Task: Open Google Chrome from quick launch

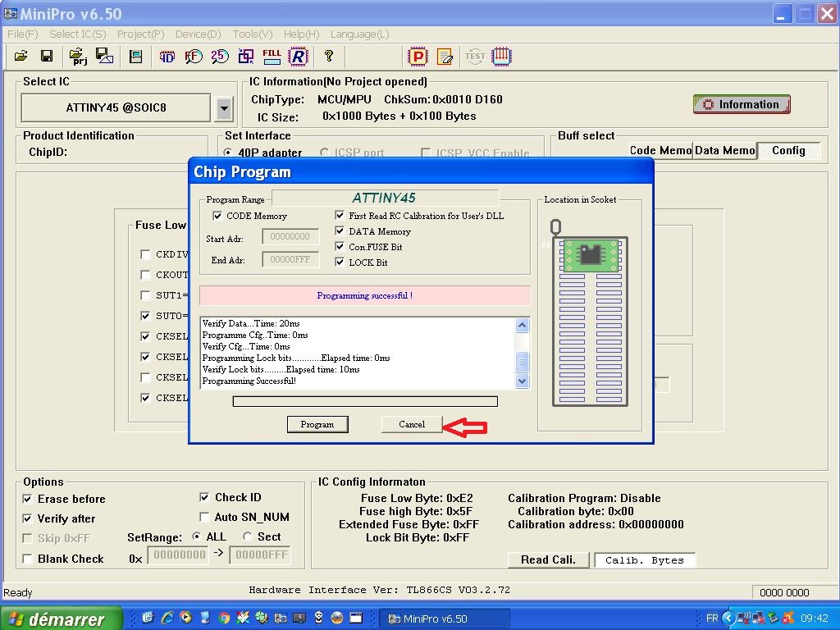Action: click(x=224, y=619)
